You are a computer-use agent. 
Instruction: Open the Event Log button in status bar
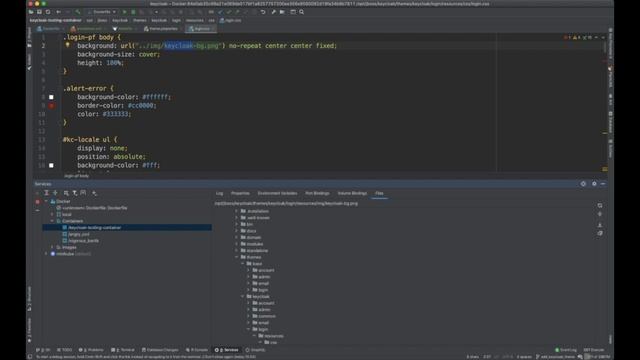[566, 350]
